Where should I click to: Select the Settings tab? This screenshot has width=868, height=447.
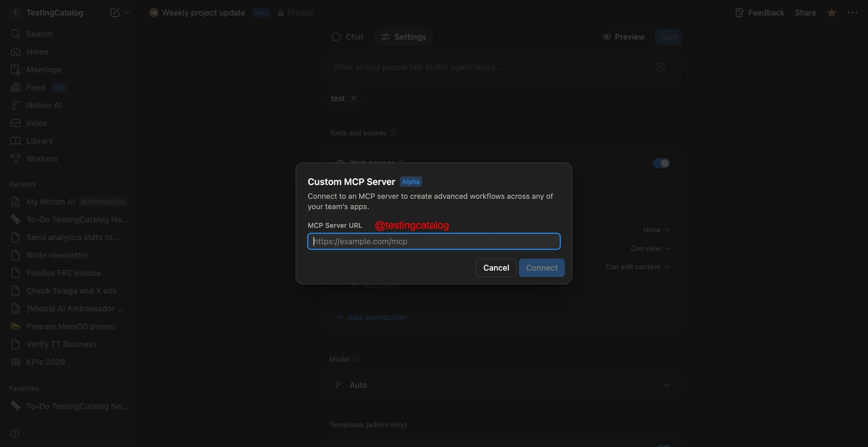point(403,37)
